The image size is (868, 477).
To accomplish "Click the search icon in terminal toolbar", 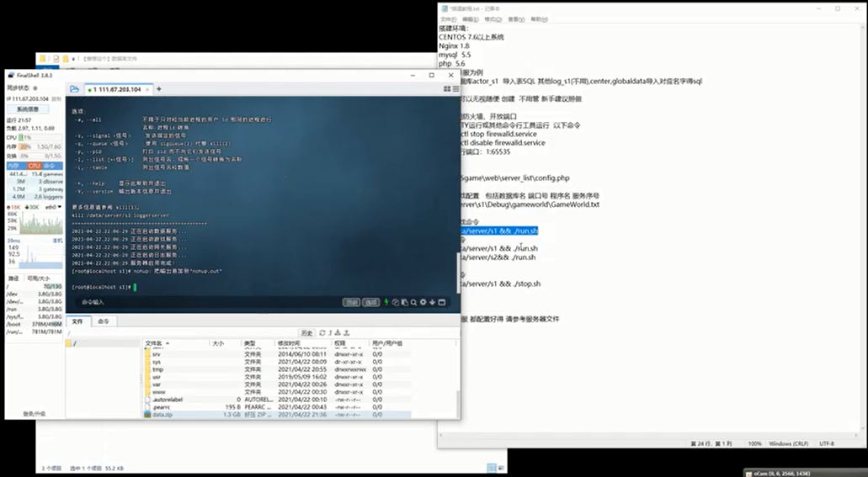I will [413, 302].
